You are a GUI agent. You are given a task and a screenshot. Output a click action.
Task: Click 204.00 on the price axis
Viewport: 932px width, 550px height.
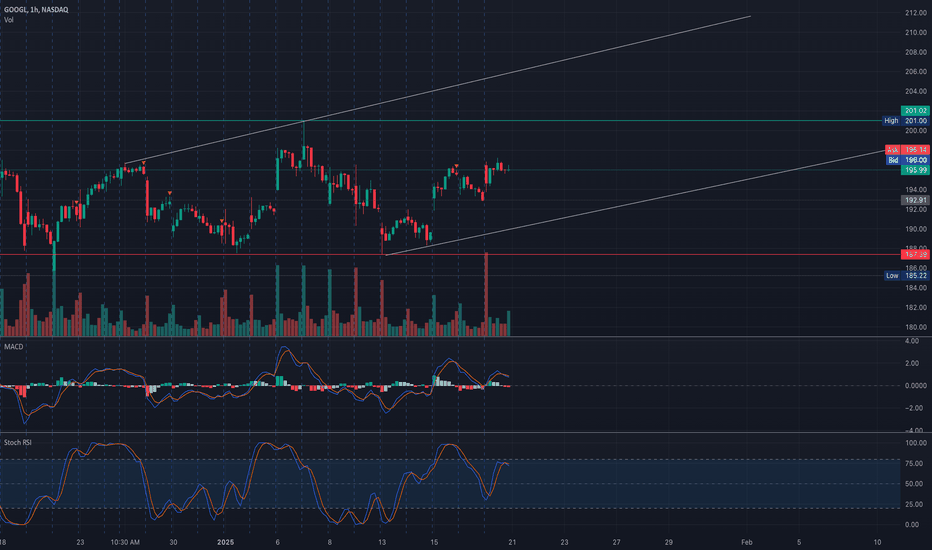tap(915, 92)
